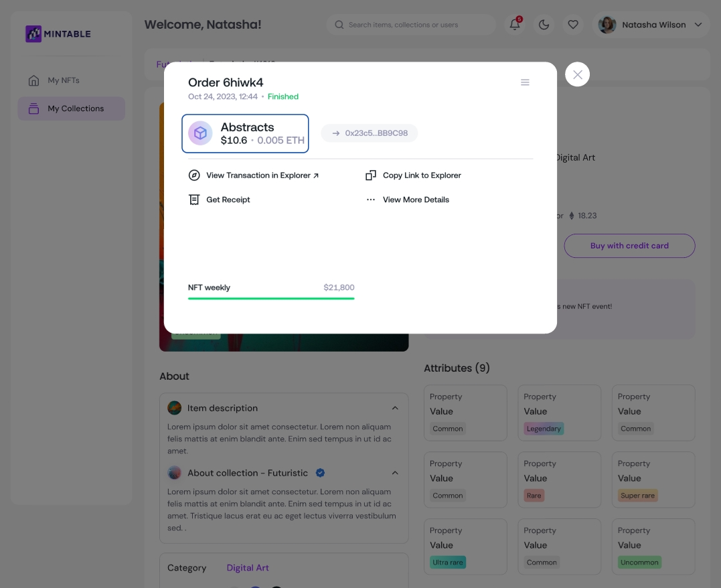Click the search items input field

(x=418, y=25)
